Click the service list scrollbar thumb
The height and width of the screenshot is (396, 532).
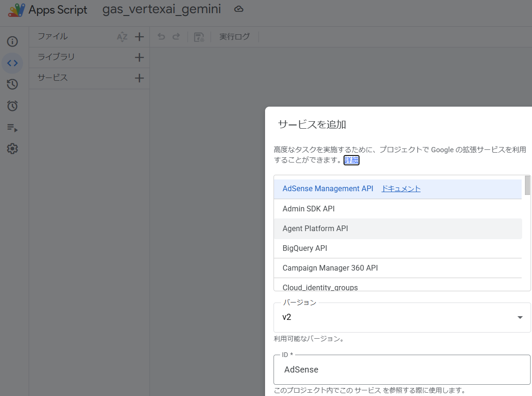[527, 185]
